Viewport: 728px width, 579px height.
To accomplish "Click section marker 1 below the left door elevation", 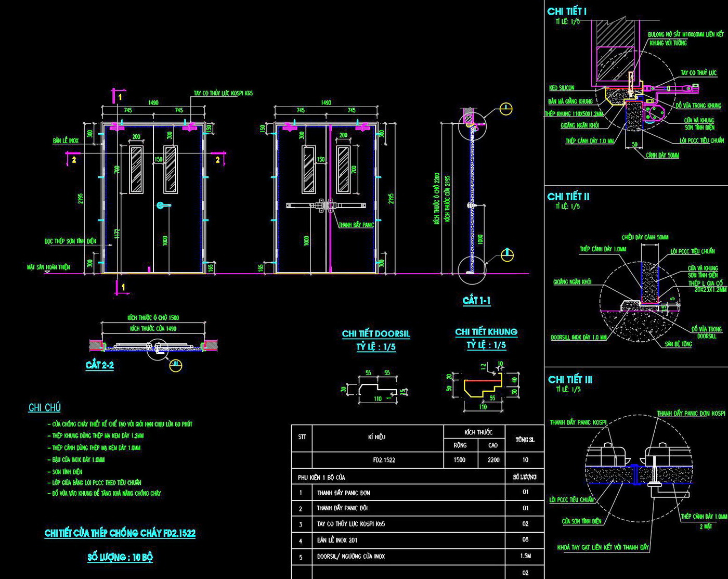I will point(122,287).
